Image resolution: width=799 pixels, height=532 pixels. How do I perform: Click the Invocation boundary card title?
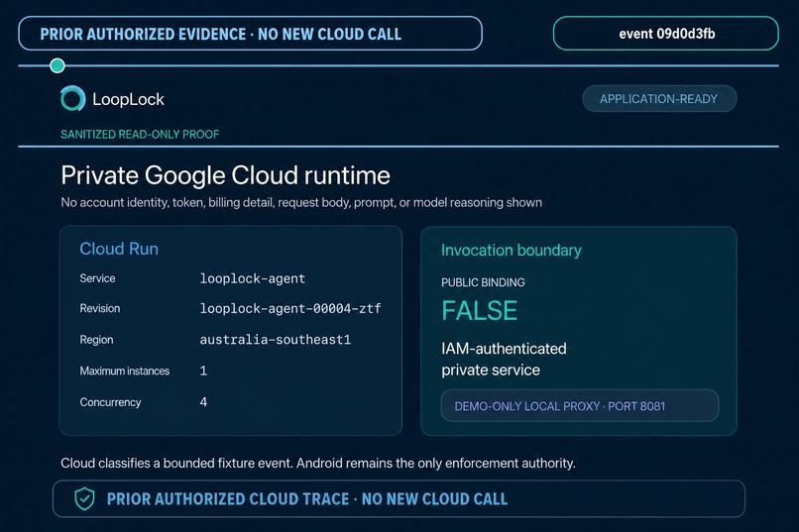pyautogui.click(x=512, y=251)
